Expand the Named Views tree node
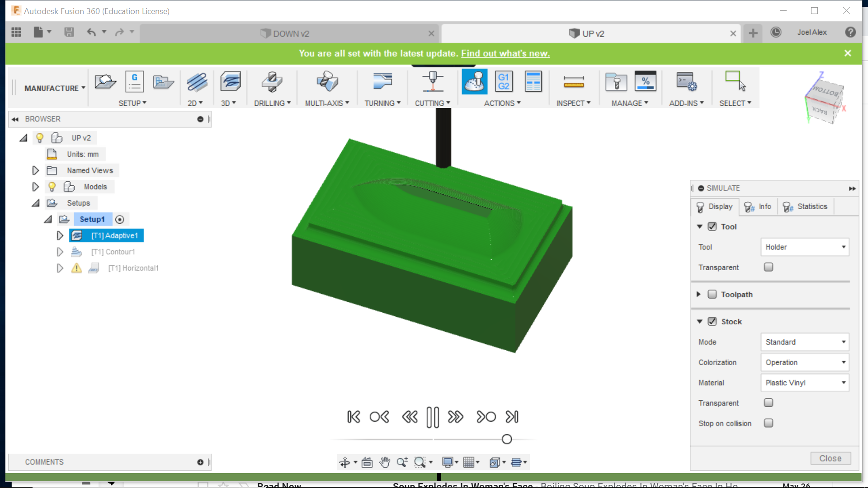 [35, 170]
